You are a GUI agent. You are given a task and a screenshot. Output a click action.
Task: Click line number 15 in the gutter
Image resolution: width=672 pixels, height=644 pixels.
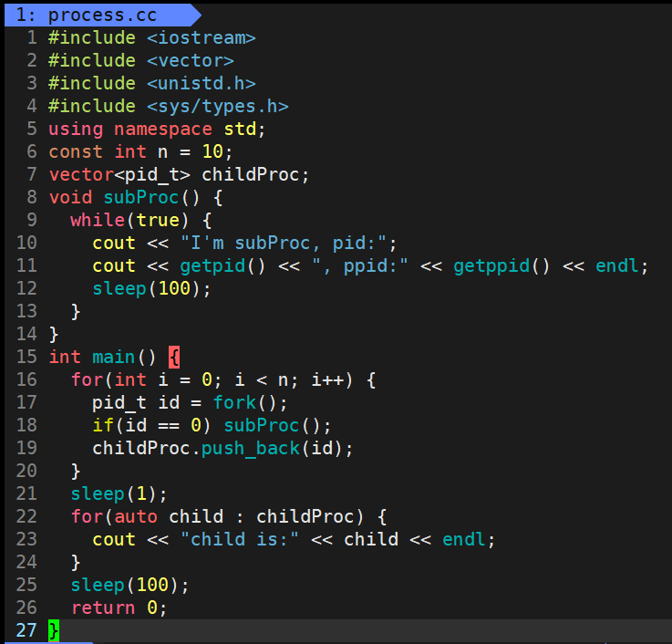pyautogui.click(x=26, y=357)
